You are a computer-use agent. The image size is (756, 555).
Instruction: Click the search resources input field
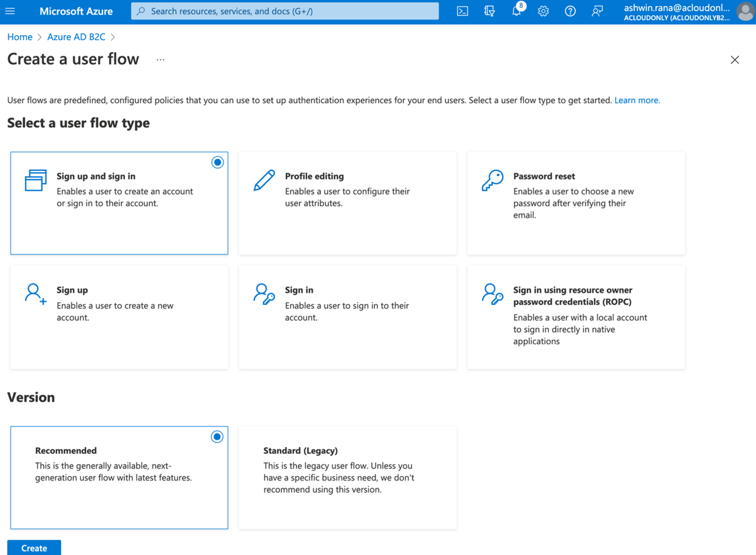(x=285, y=11)
